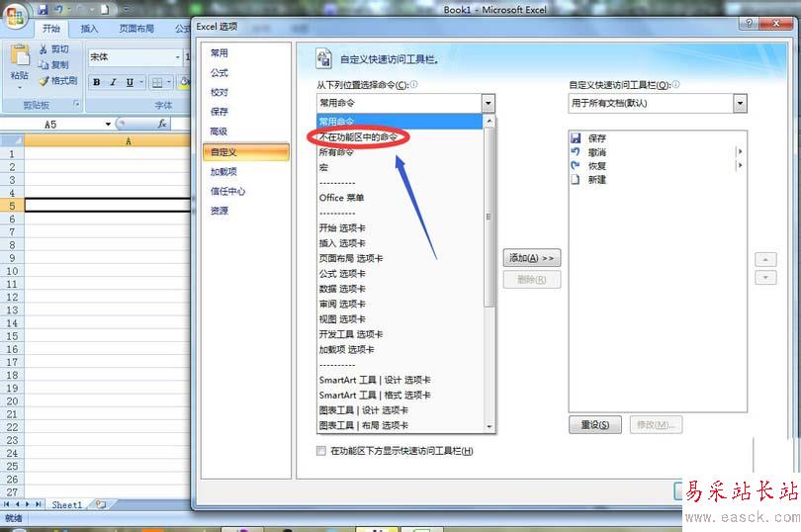This screenshot has width=801, height=532.
Task: Click the Paste clipboard icon
Action: tap(20, 55)
